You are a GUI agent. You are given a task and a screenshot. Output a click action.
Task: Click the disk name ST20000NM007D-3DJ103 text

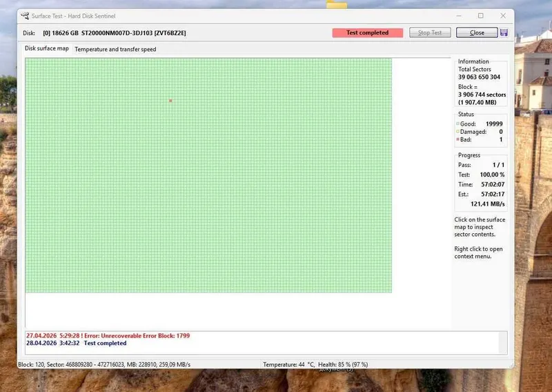117,33
